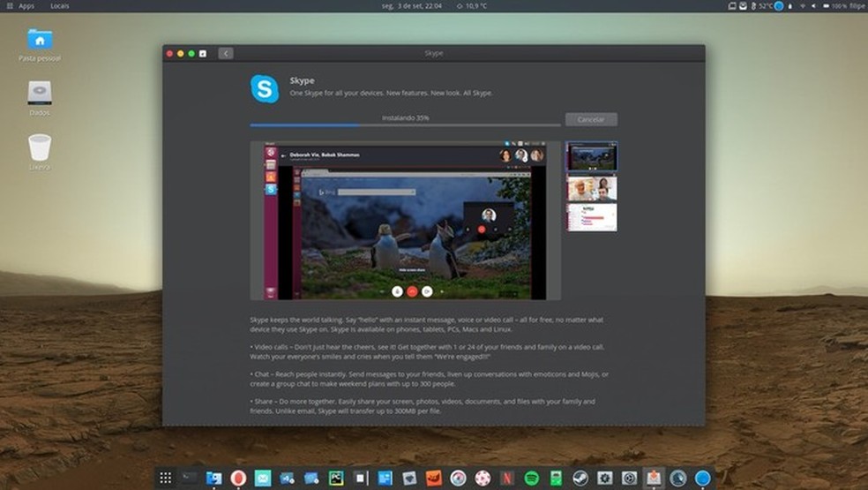Launch Netflix from the dock
The image size is (868, 490).
[506, 478]
